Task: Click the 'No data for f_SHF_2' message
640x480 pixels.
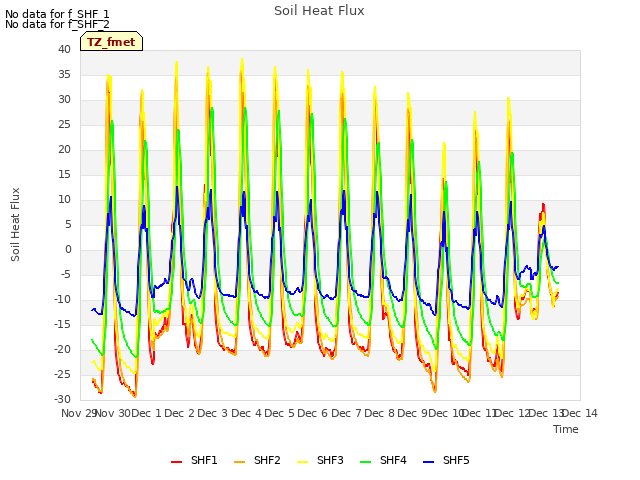Action: click(57, 24)
